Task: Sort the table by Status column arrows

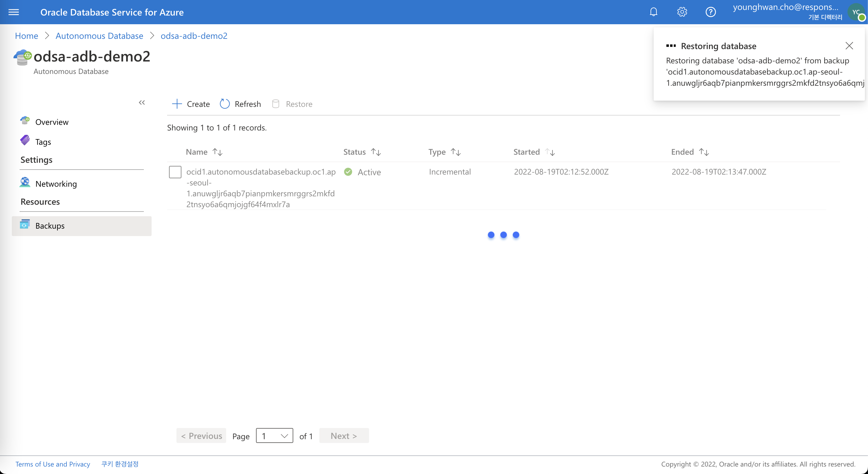Action: click(x=376, y=152)
